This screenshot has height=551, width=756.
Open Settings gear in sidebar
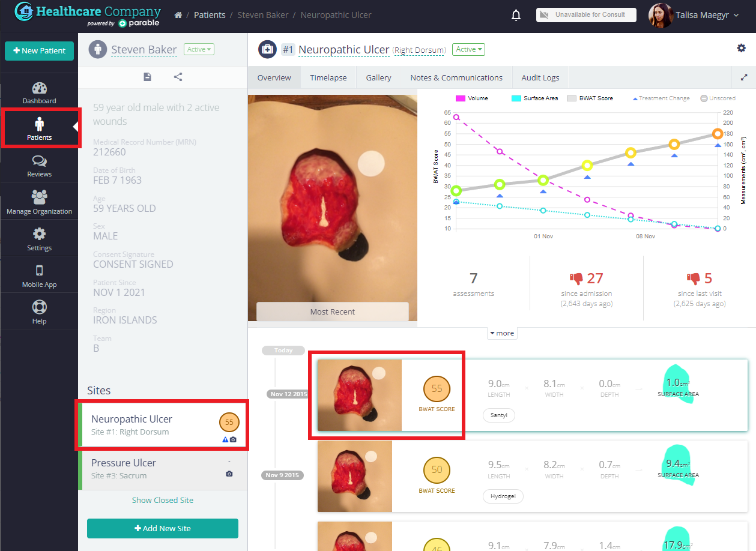pos(40,234)
